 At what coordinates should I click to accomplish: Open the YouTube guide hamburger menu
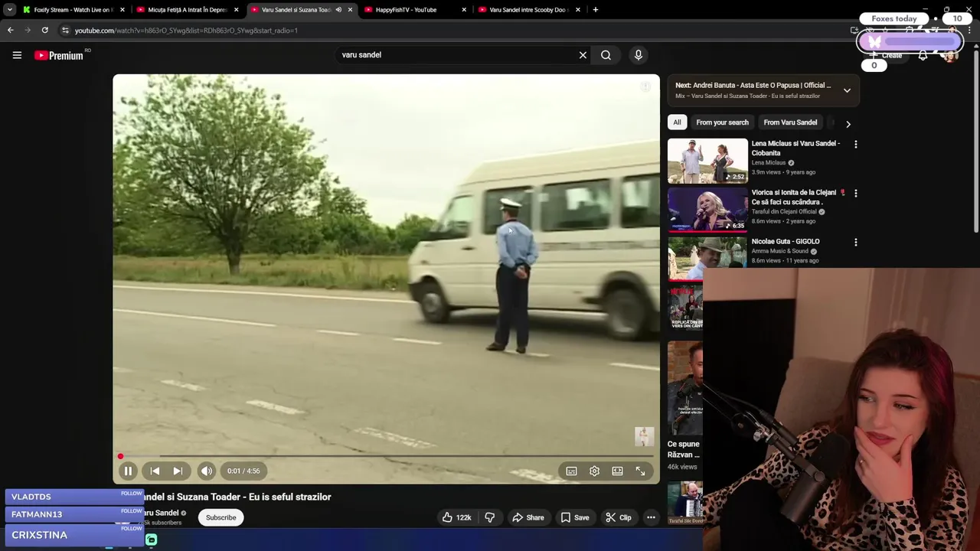click(17, 55)
